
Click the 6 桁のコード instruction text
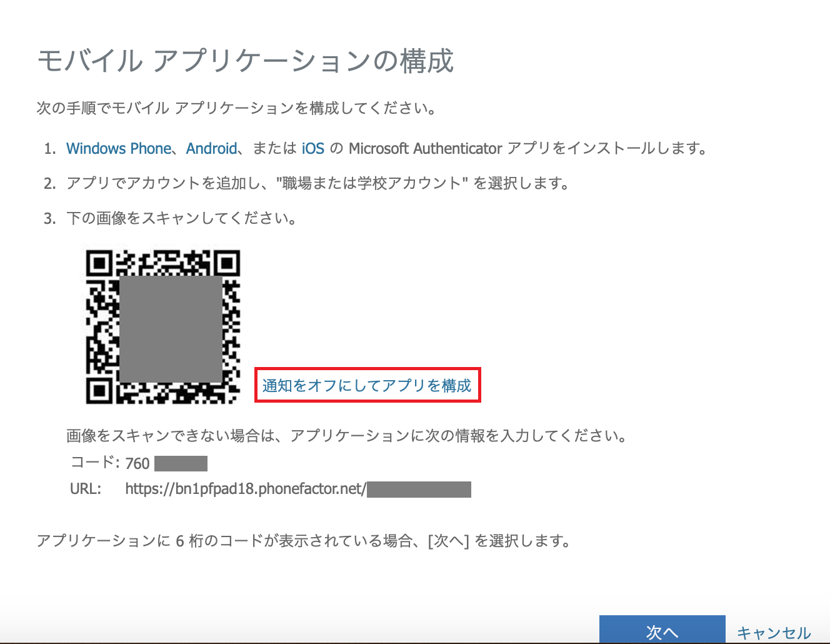[304, 540]
